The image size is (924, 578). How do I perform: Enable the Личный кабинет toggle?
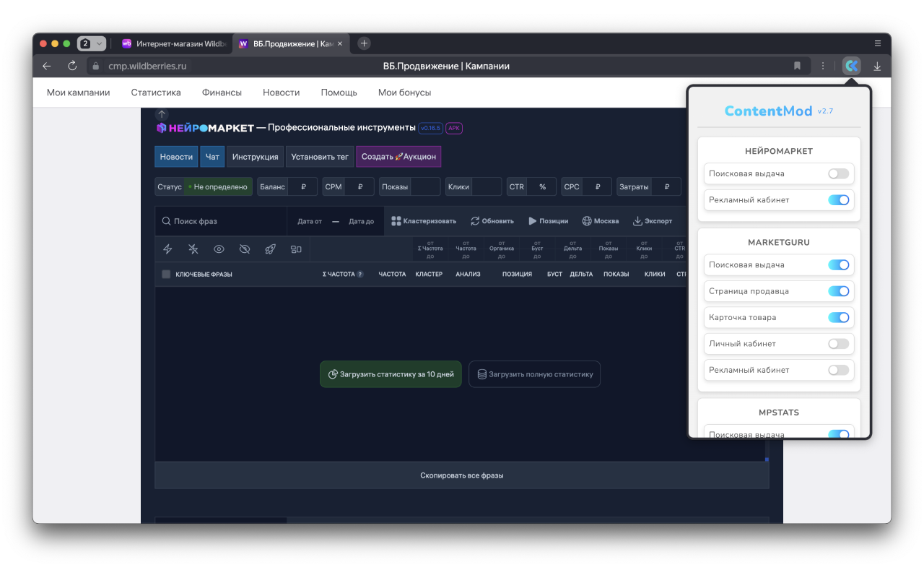point(838,344)
